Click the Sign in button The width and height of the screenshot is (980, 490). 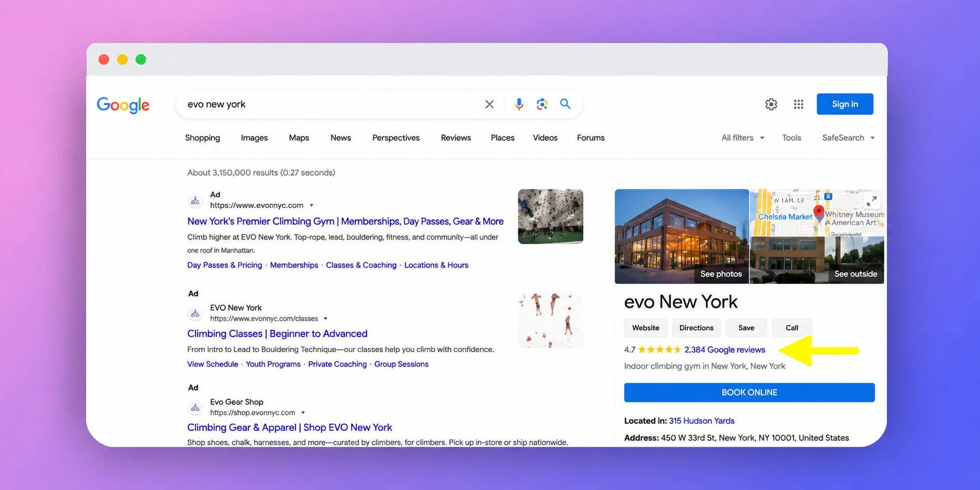[845, 104]
